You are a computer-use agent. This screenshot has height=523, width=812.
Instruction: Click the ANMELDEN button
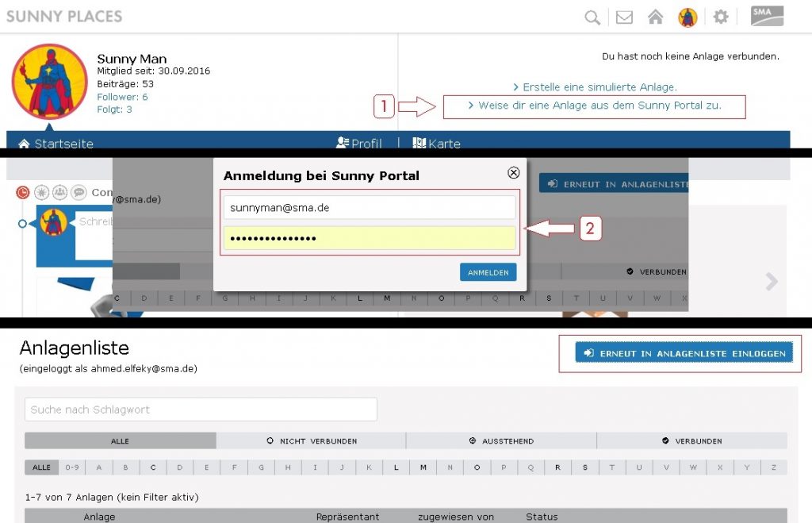(x=488, y=273)
